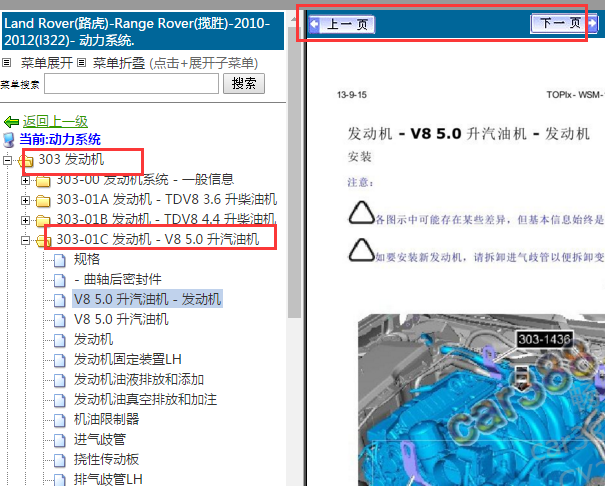Screen dimensions: 605x486
Task: Click the 当前:动力系统 computer icon
Action: pyautogui.click(x=9, y=140)
